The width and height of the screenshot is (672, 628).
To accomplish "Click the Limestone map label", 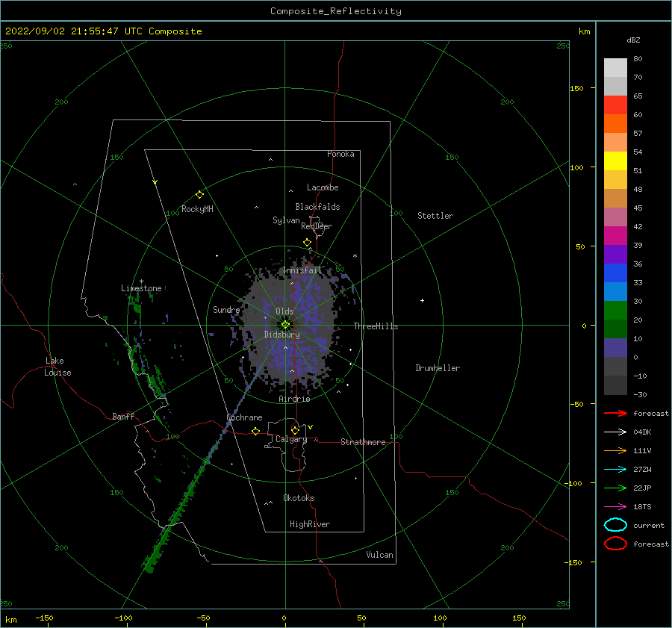I will point(141,288).
